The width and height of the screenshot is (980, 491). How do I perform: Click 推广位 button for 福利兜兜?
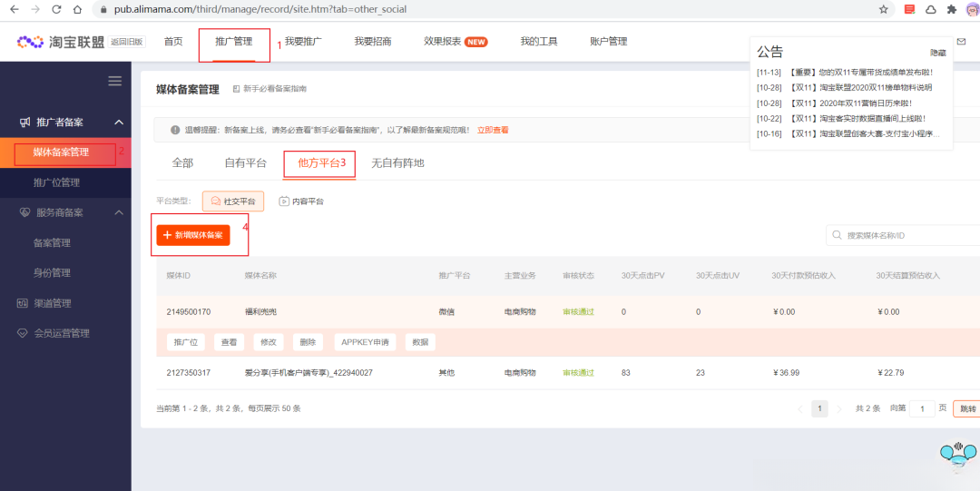186,342
